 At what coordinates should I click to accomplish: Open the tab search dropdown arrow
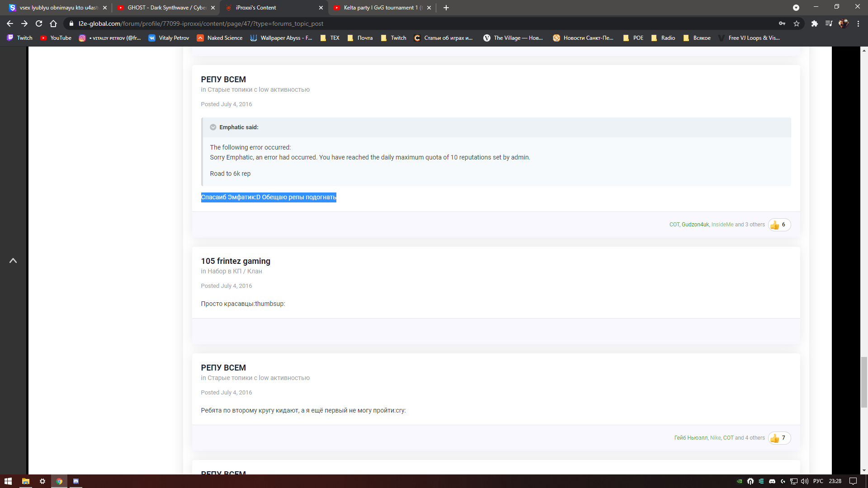(796, 8)
